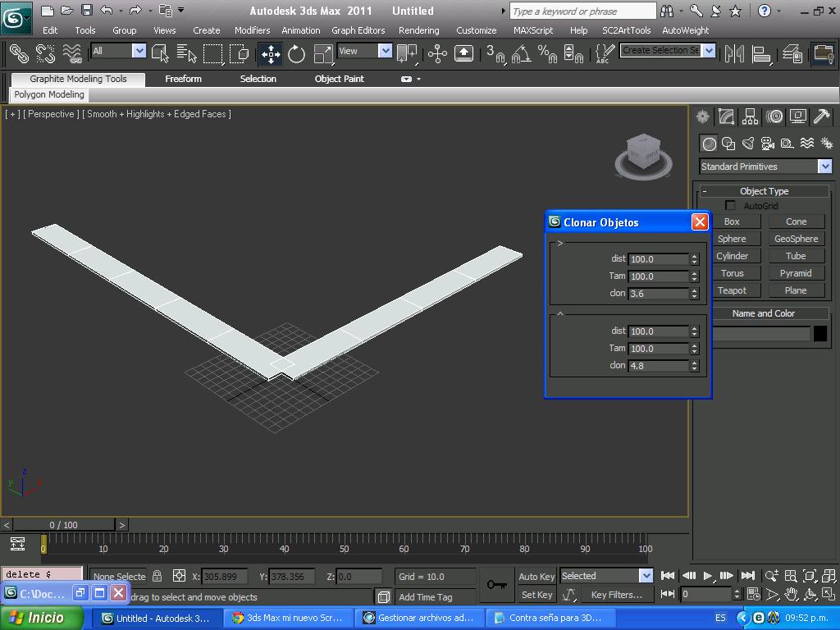Image resolution: width=840 pixels, height=630 pixels.
Task: Open the Rendering menu
Action: point(418,30)
